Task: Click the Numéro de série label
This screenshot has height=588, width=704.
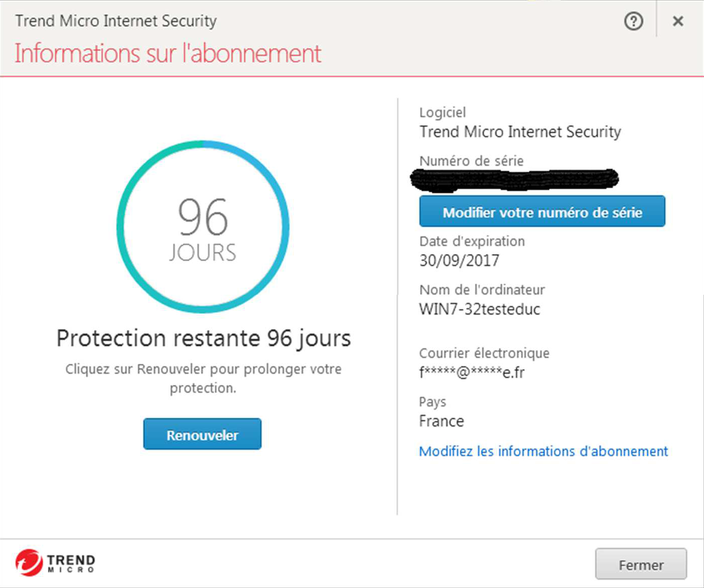Action: 471,161
